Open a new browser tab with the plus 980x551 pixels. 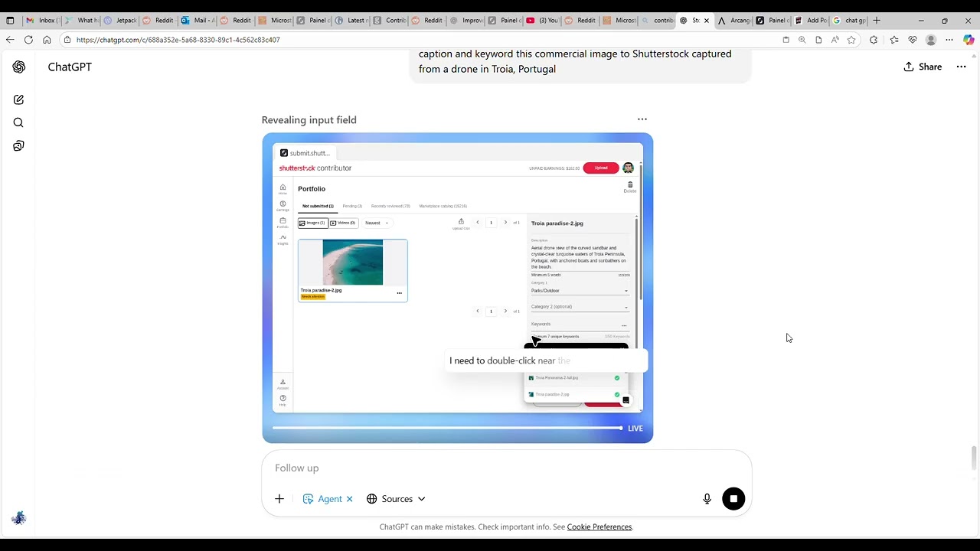[x=877, y=21]
